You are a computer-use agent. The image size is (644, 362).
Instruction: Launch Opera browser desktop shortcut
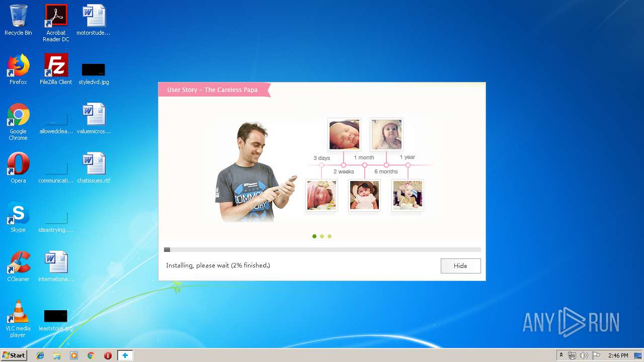[18, 168]
